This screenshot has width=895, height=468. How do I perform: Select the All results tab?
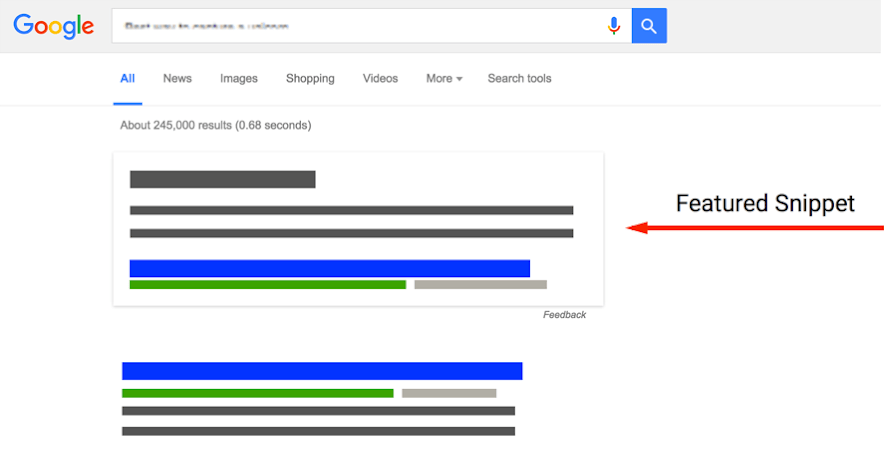(x=127, y=79)
